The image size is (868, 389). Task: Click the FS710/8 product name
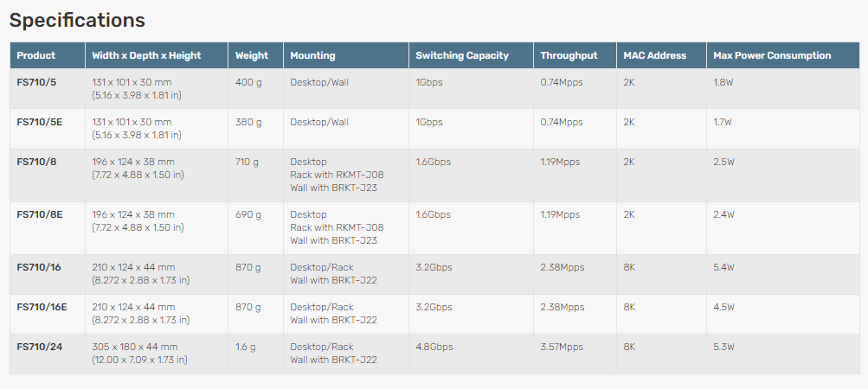pos(36,163)
